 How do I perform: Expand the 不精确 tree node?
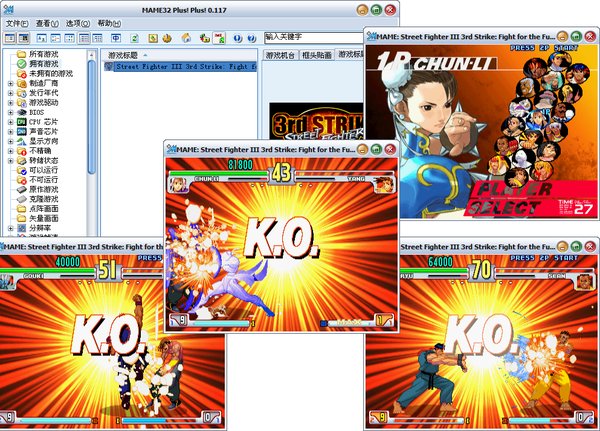[x=10, y=151]
